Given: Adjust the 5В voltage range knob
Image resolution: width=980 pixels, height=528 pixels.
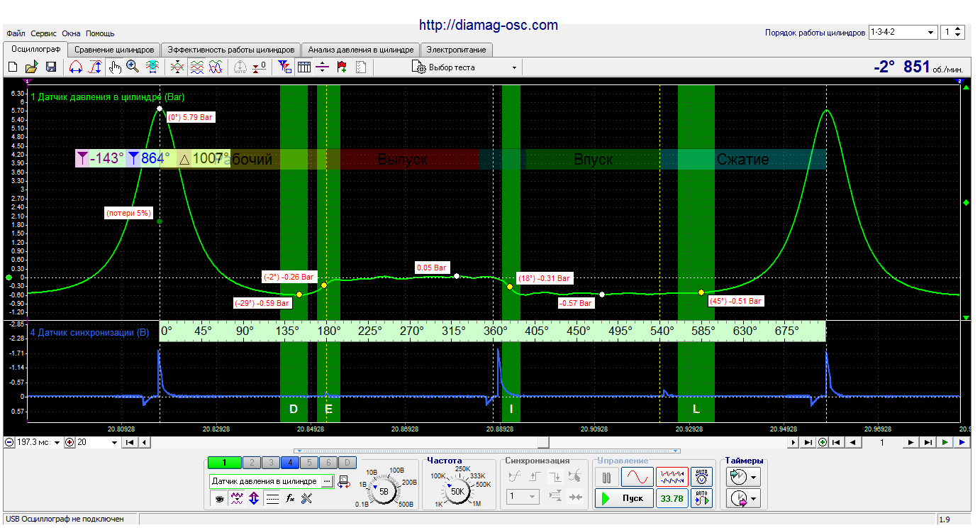Looking at the screenshot, I should click(x=384, y=491).
